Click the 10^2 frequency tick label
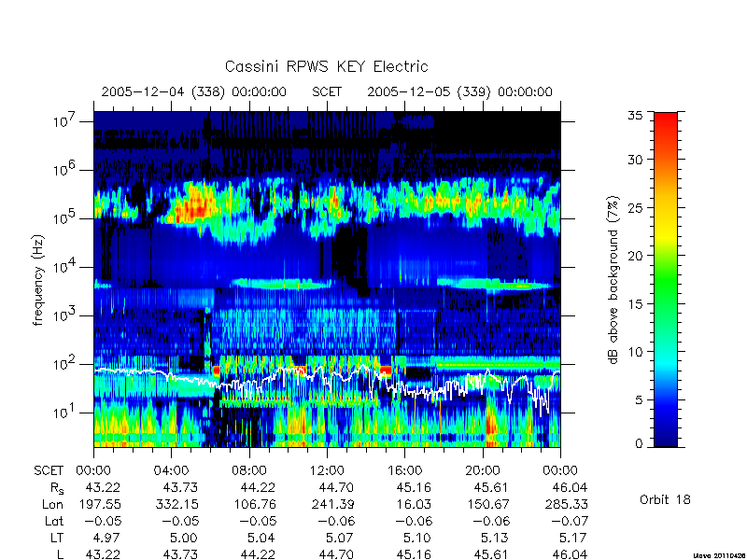This screenshot has width=747, height=560. click(65, 364)
